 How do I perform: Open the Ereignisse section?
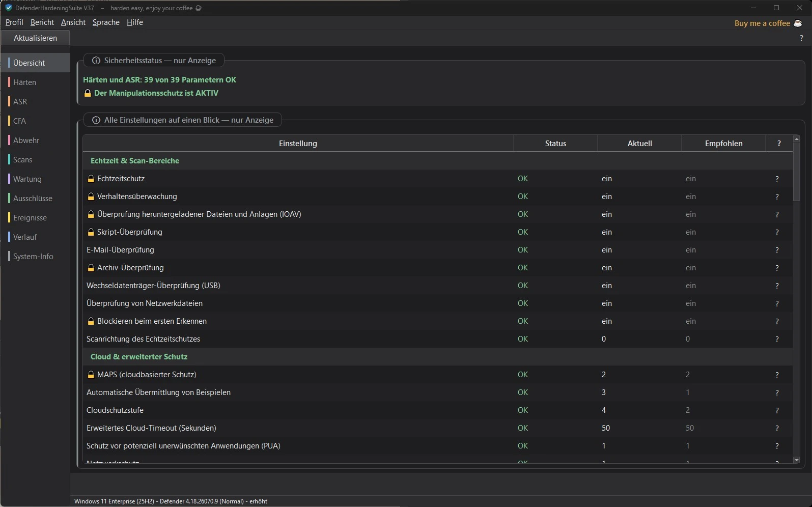pyautogui.click(x=35, y=218)
